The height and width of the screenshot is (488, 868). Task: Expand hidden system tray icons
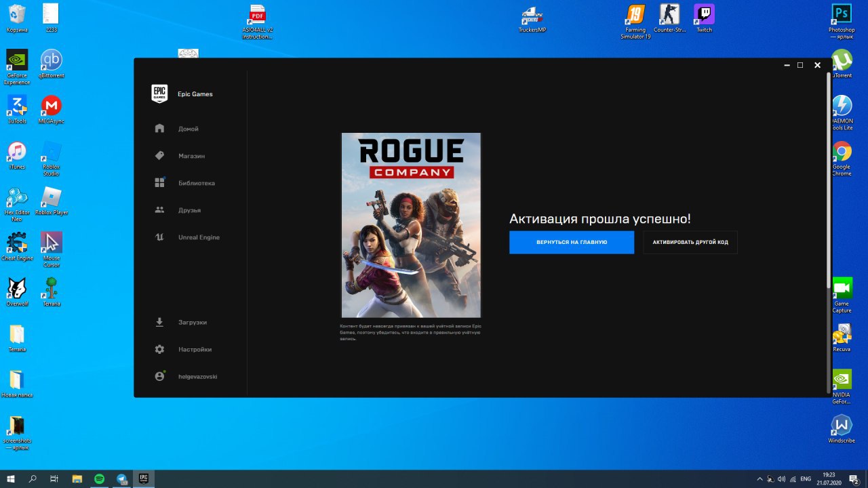(x=759, y=479)
